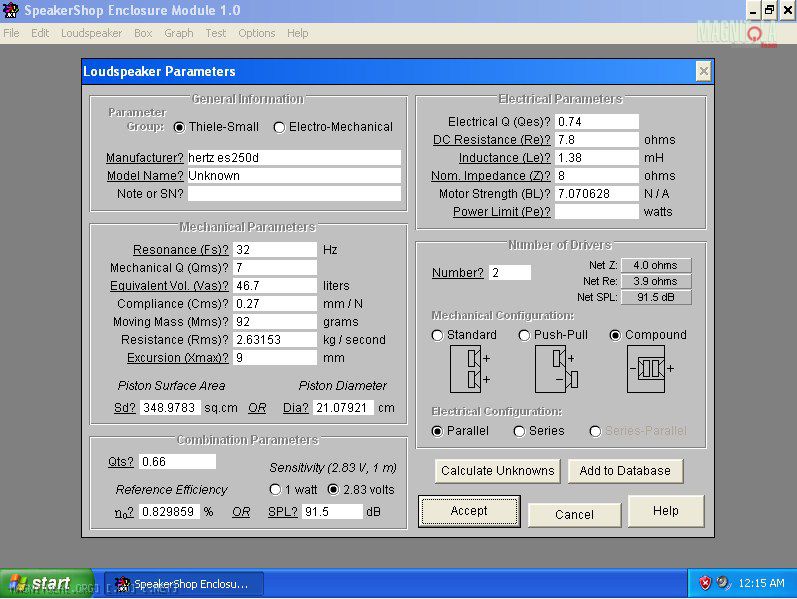Open the Options menu
Viewport: 797px width, 599px height.
[x=256, y=33]
